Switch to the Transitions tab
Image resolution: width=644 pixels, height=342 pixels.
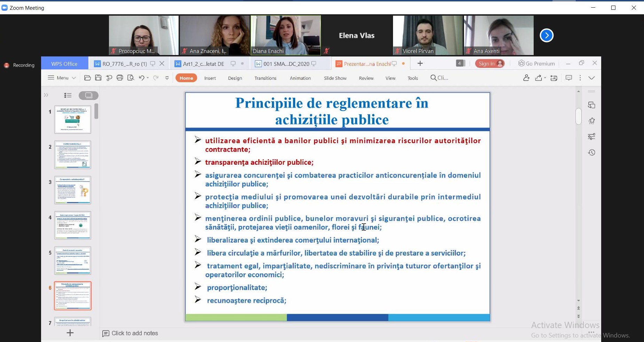tap(266, 78)
